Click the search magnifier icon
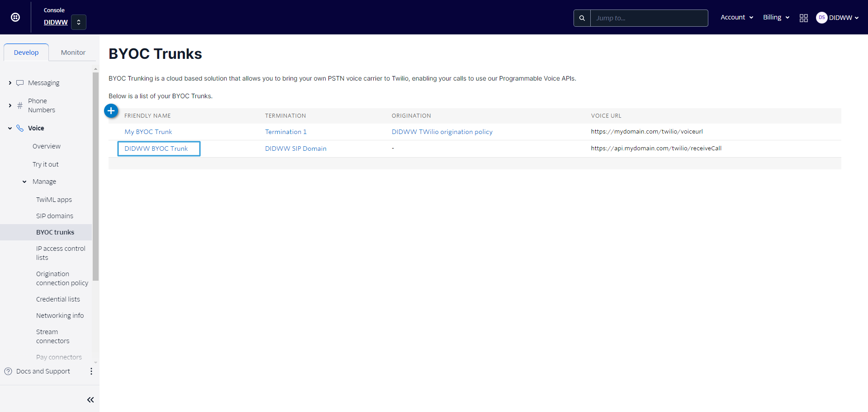Image resolution: width=868 pixels, height=412 pixels. [x=582, y=18]
